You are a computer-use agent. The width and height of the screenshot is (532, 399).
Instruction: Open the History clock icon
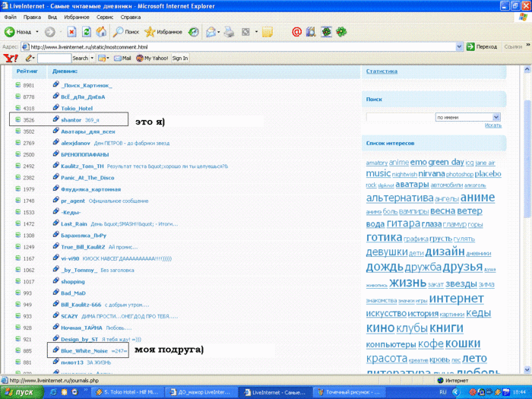point(193,32)
